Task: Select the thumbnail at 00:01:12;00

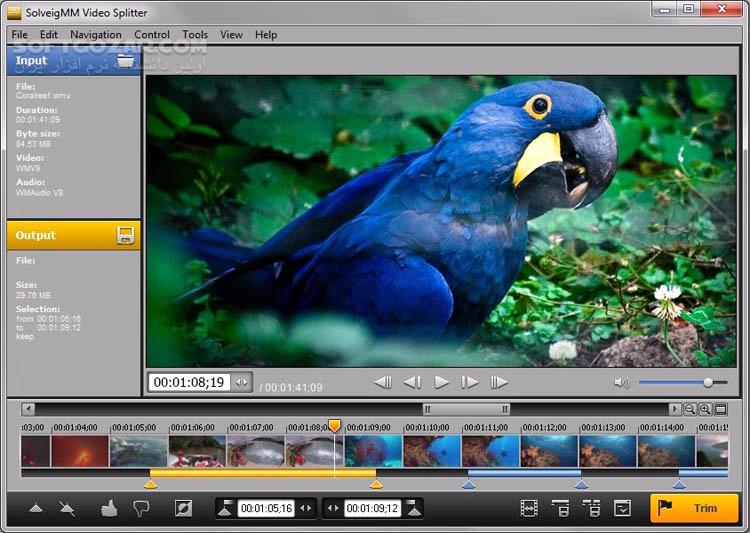Action: pos(549,451)
